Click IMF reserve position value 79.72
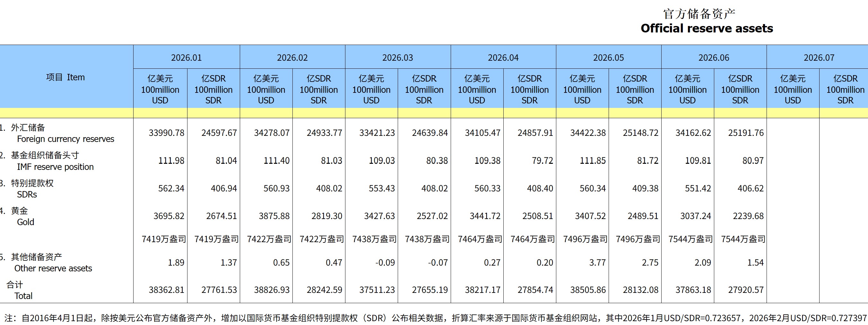The width and height of the screenshot is (868, 325). [542, 161]
